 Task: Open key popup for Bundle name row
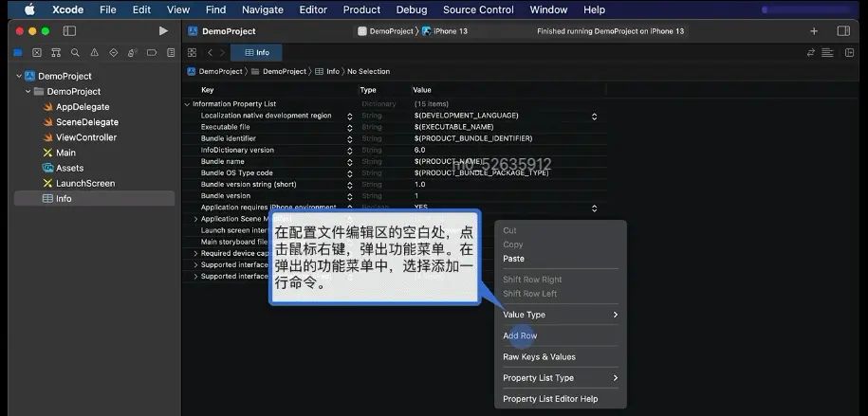[x=349, y=162]
